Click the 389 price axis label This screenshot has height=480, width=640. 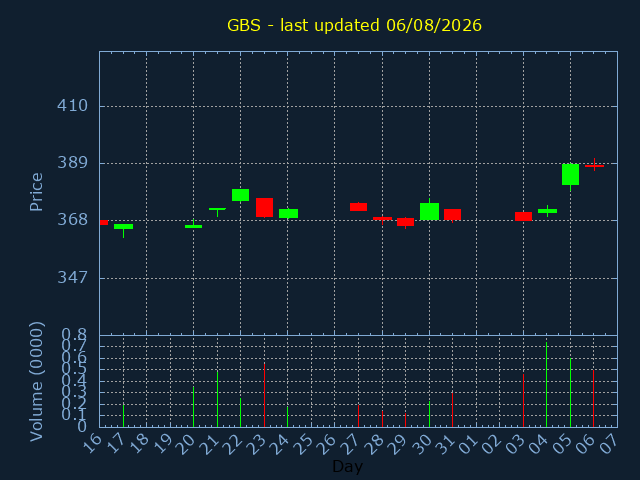[72, 163]
